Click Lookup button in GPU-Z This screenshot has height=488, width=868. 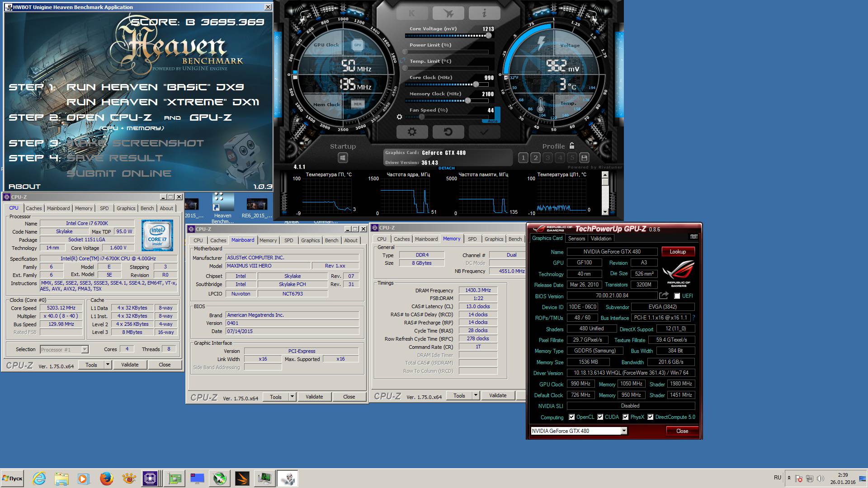678,251
